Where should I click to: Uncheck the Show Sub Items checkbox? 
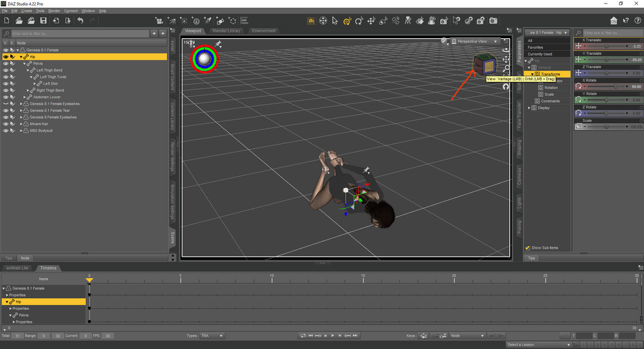pos(527,247)
